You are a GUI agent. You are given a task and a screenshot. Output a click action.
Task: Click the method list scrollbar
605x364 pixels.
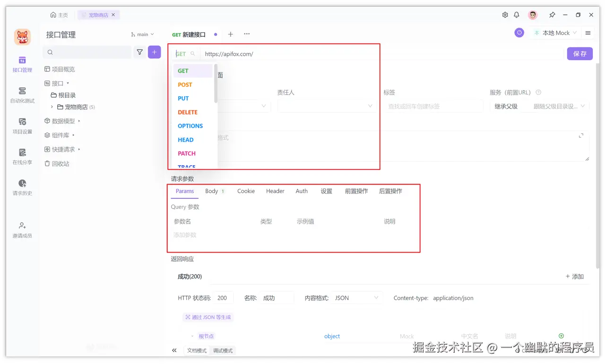click(x=216, y=84)
